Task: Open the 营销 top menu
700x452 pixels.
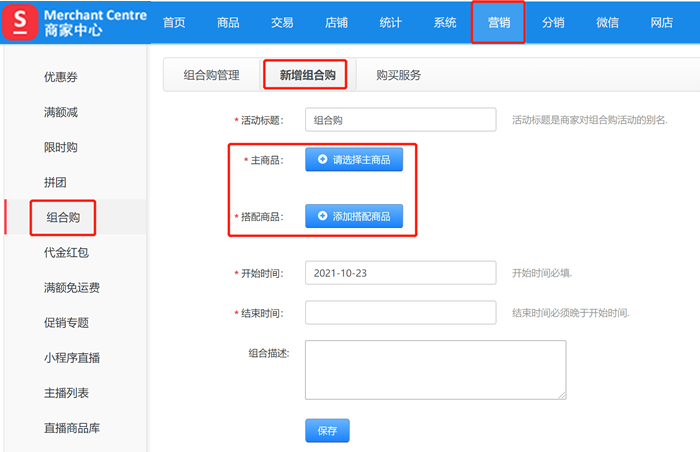Action: point(498,23)
